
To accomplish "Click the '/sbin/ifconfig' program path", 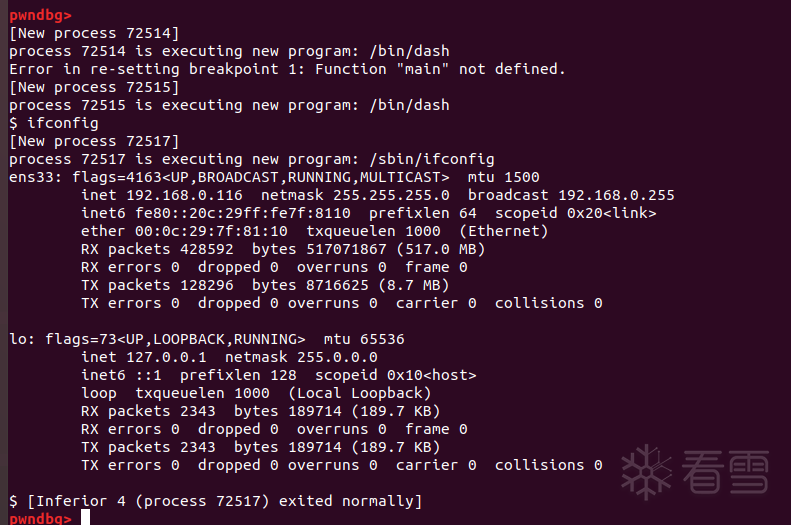I will click(x=432, y=159).
